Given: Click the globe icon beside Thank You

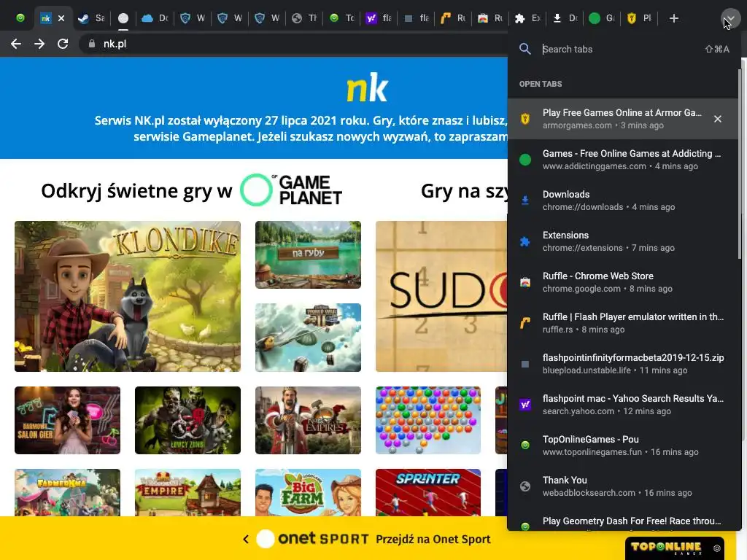Looking at the screenshot, I should click(x=525, y=486).
